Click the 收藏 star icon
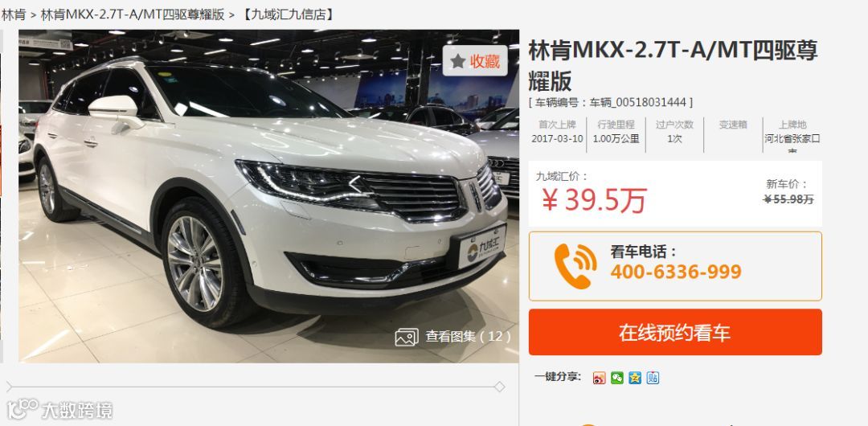This screenshot has width=868, height=426. [x=458, y=61]
